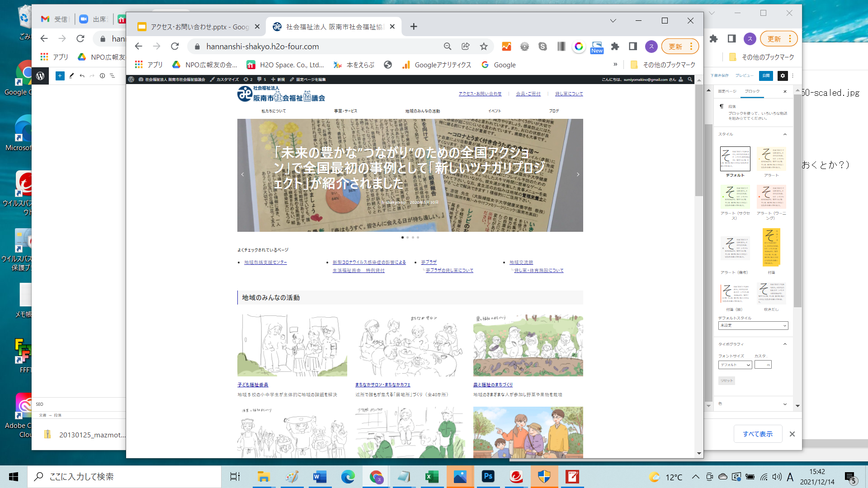The height and width of the screenshot is (488, 868).
Task: Open the 夢プラザ link
Action: [429, 262]
